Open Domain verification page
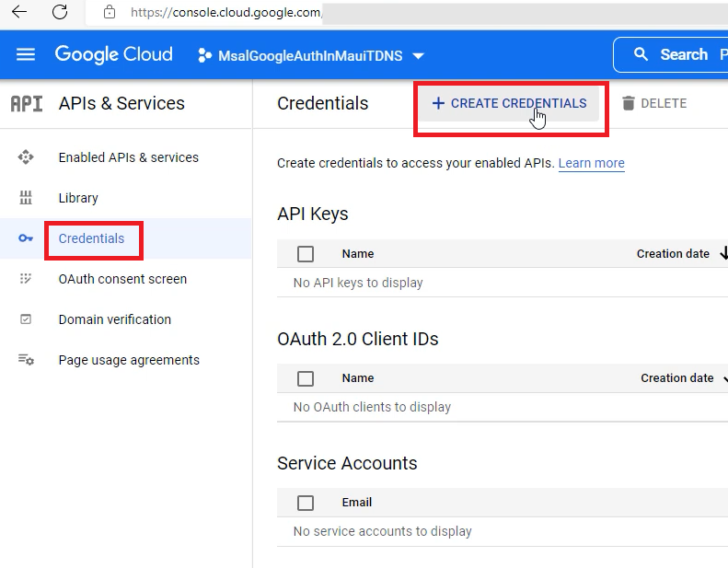This screenshot has height=568, width=728. click(x=115, y=319)
